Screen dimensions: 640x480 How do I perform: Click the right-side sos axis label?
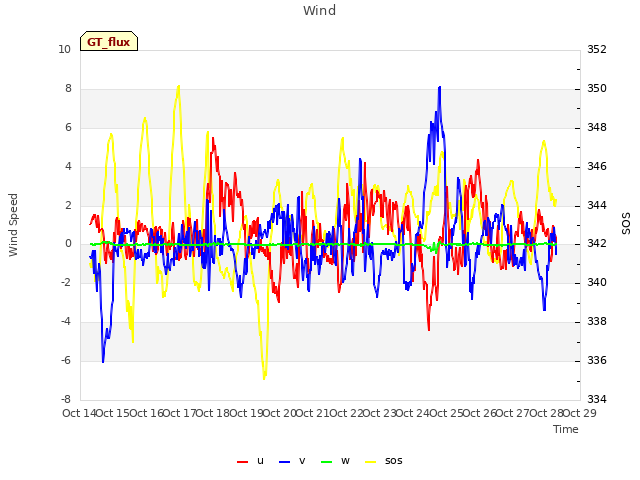point(626,224)
